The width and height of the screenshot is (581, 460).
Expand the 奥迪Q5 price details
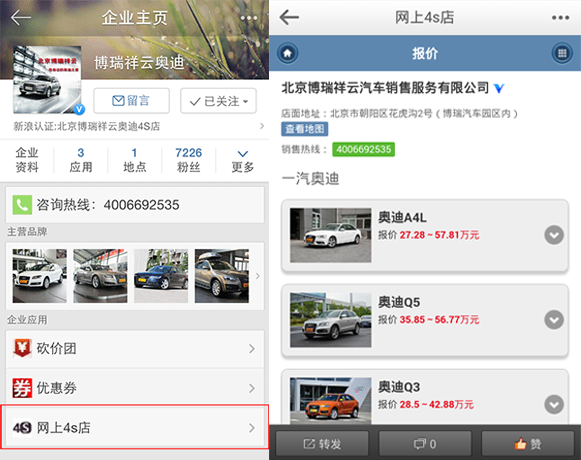pos(554,320)
